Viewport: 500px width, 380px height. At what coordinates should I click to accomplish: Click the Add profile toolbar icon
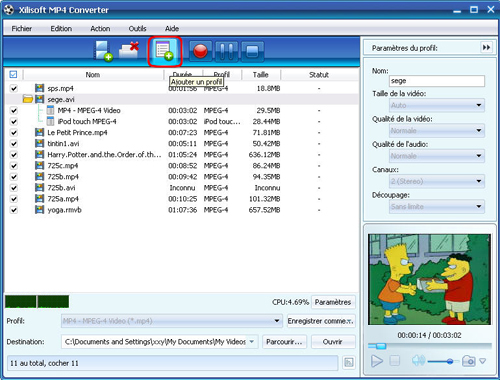(x=165, y=51)
